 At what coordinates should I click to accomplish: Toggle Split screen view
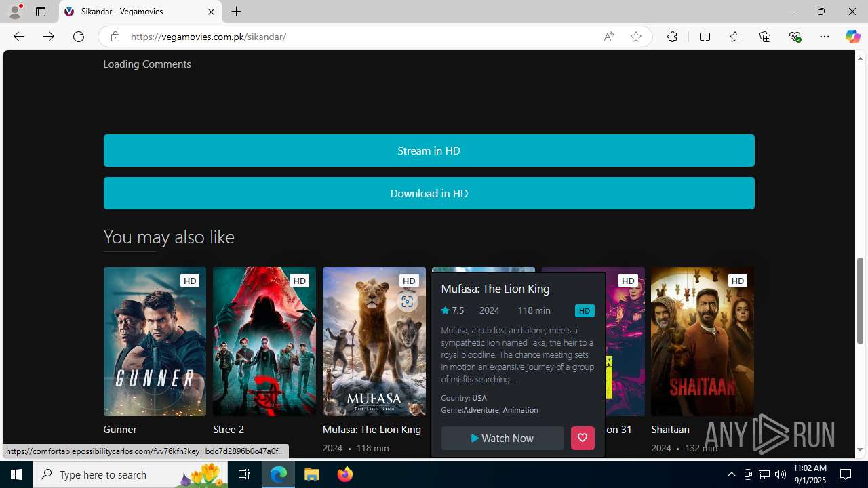coord(705,37)
